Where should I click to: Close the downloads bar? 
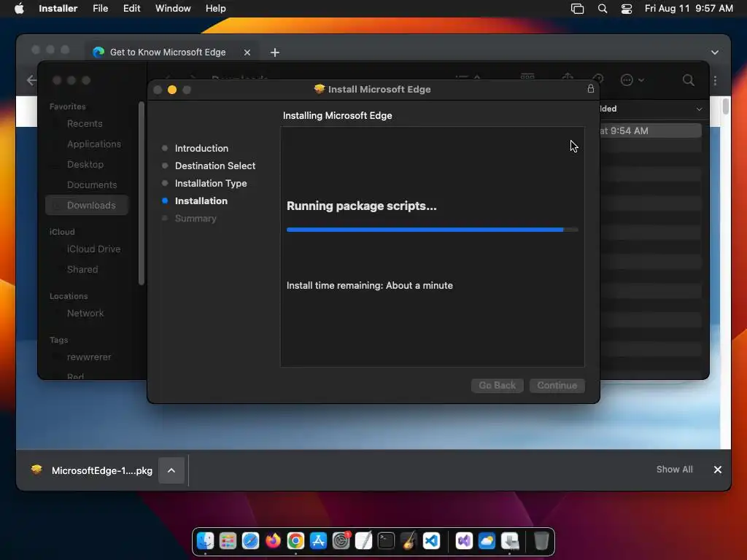point(718,470)
